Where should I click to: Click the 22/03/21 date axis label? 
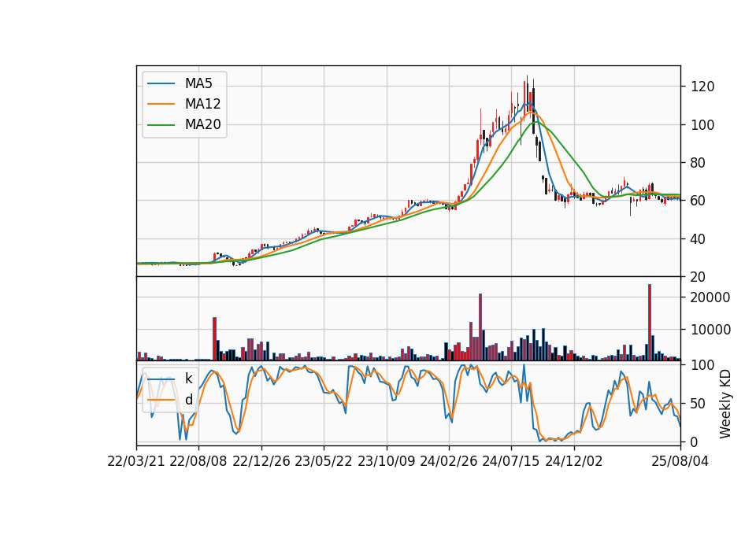tap(136, 461)
